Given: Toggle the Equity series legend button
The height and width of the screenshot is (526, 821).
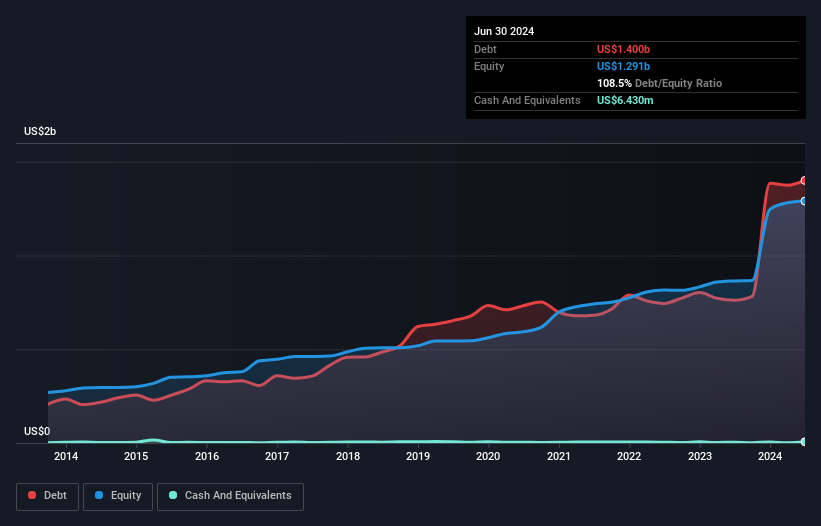Looking at the screenshot, I should [118, 496].
